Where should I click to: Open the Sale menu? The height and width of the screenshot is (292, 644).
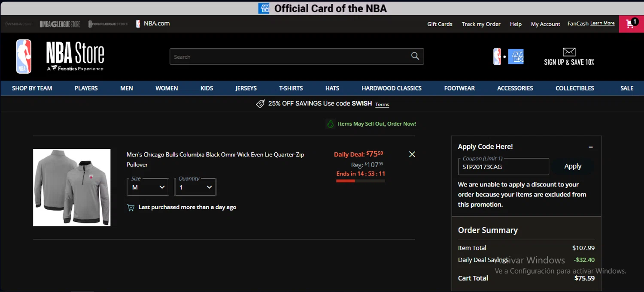627,88
